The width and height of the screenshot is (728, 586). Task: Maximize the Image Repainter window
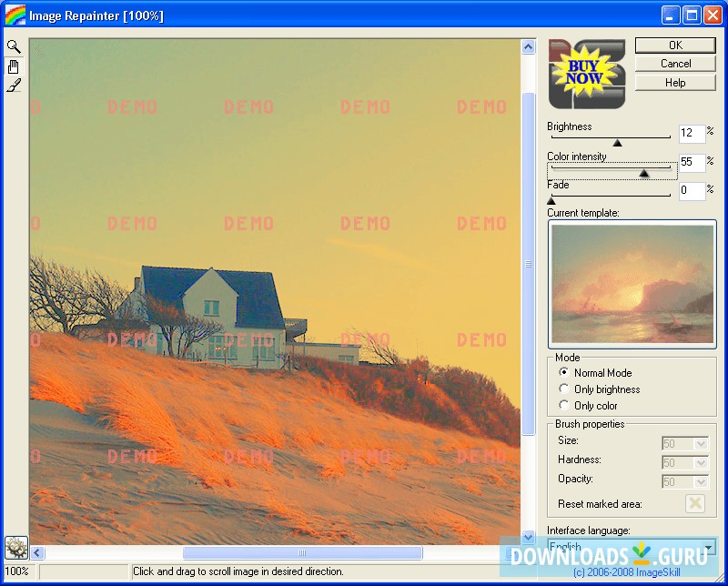pos(691,15)
